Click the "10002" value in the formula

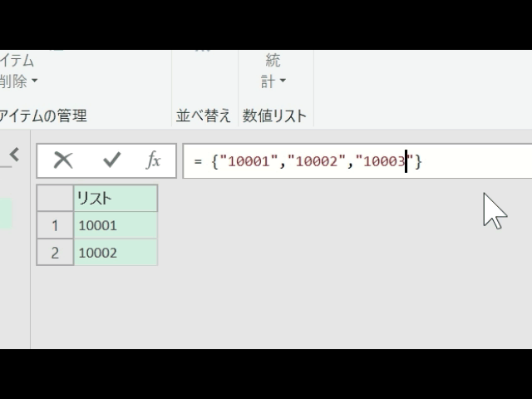pos(316,161)
